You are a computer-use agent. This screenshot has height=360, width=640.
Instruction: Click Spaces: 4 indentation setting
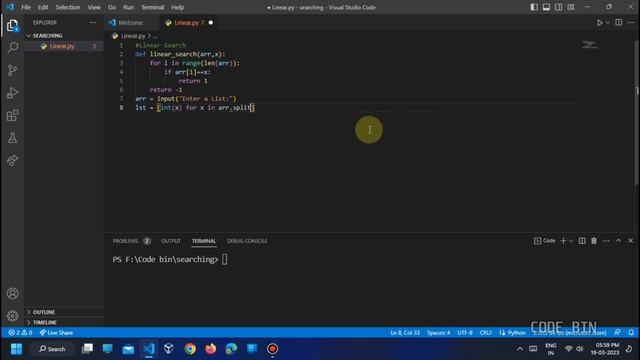click(438, 333)
